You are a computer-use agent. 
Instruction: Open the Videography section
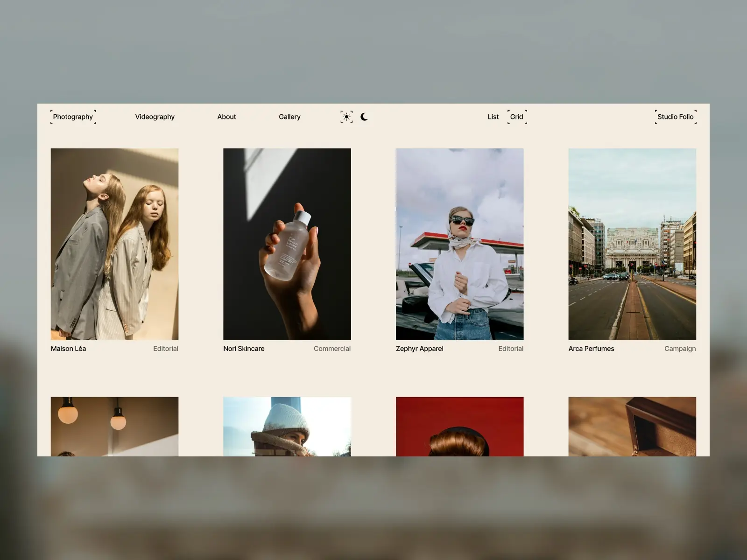(155, 117)
